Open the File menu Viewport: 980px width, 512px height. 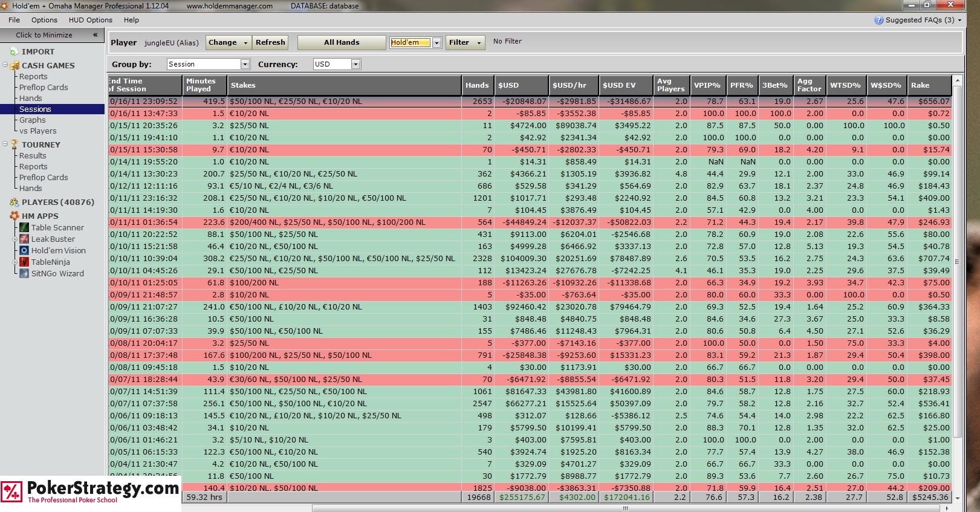pyautogui.click(x=14, y=20)
